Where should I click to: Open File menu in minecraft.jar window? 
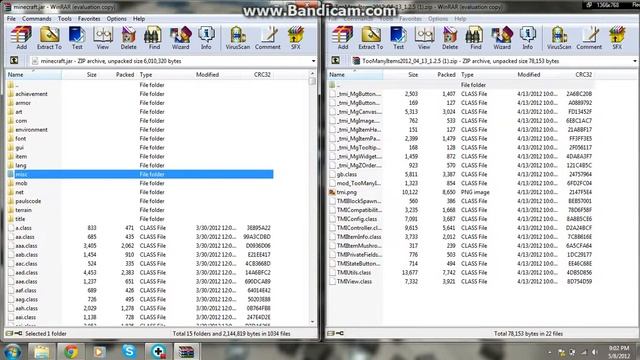(11, 19)
